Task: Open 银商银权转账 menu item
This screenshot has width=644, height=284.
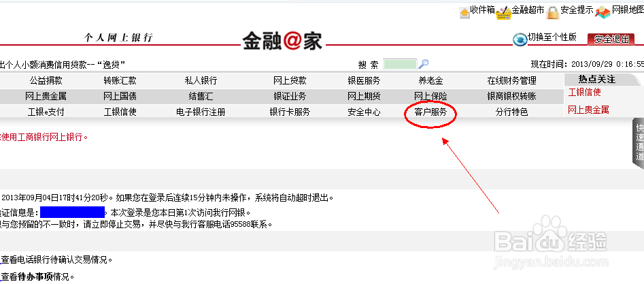Action: point(512,96)
